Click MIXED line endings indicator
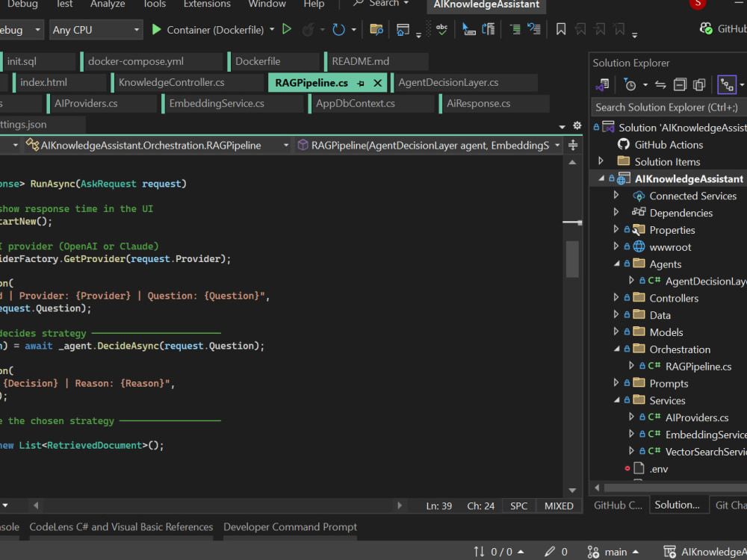Screen dimensions: 747x560 (559, 506)
